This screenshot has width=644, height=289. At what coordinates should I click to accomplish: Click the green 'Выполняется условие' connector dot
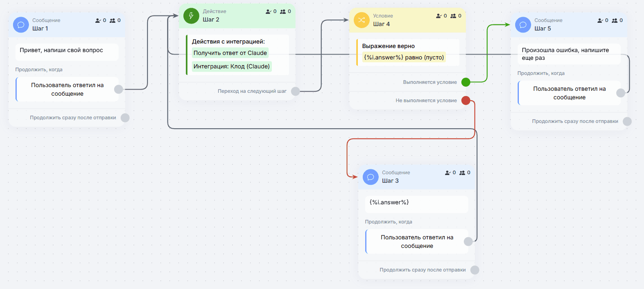coord(466,82)
